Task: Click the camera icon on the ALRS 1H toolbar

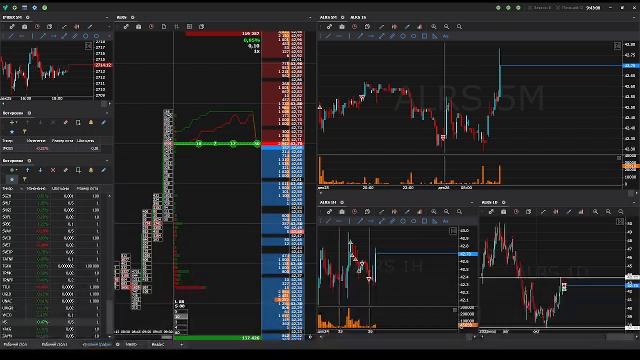Action: pos(342,211)
